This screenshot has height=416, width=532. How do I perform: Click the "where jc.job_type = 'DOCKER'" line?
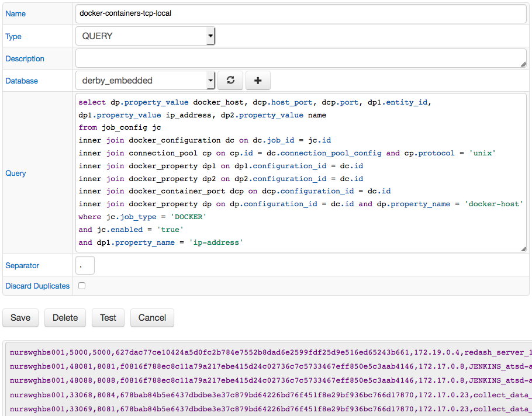click(x=142, y=217)
